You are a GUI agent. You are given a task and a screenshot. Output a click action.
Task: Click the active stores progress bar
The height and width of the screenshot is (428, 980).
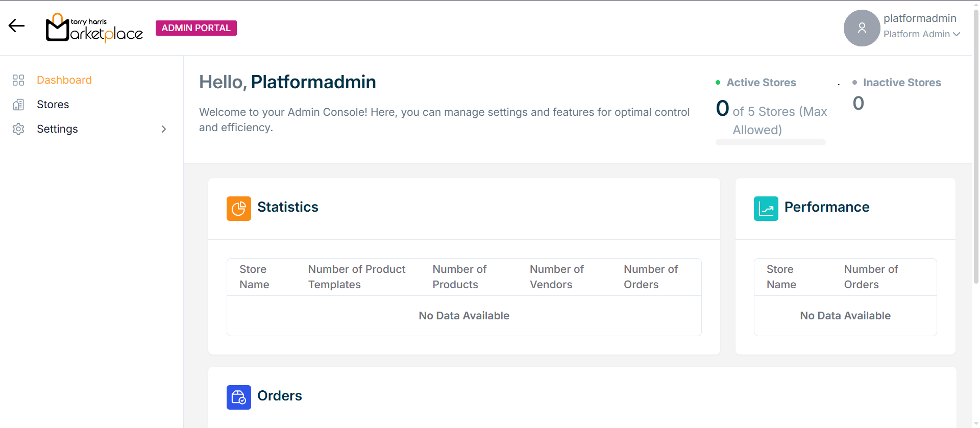tap(770, 142)
